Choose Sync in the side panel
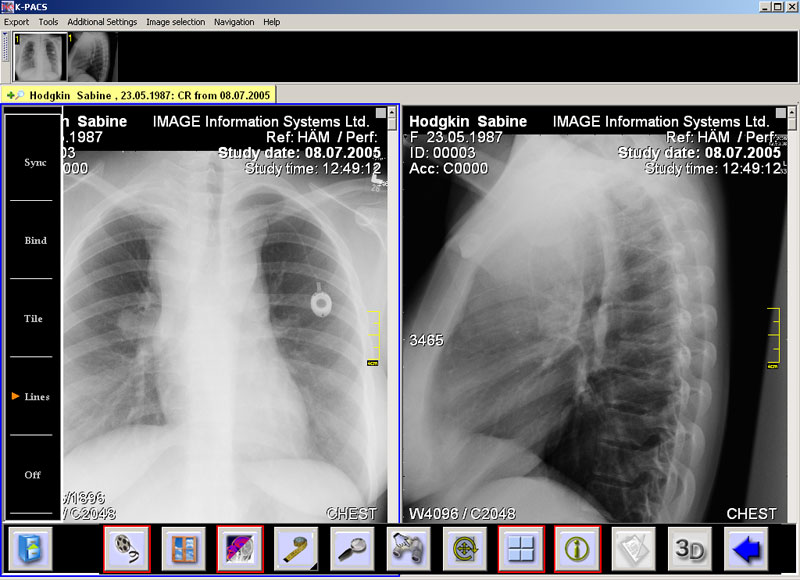The height and width of the screenshot is (580, 800). 35,162
